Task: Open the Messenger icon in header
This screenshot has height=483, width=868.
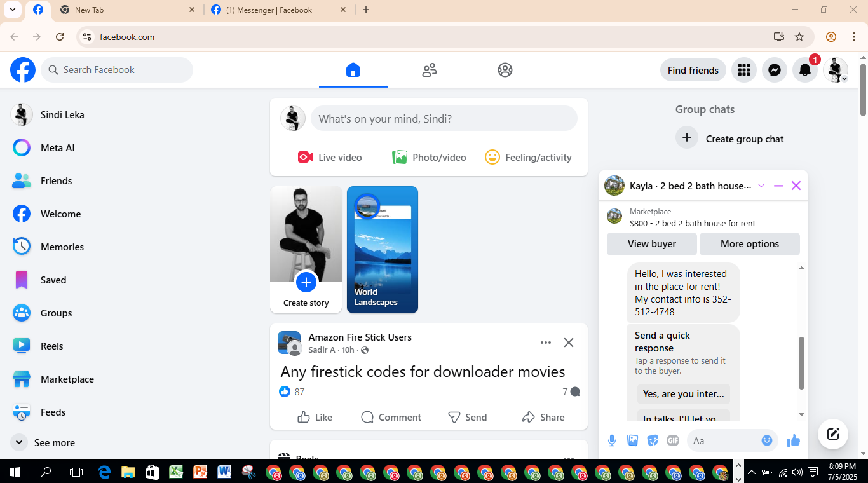Action: [775, 70]
